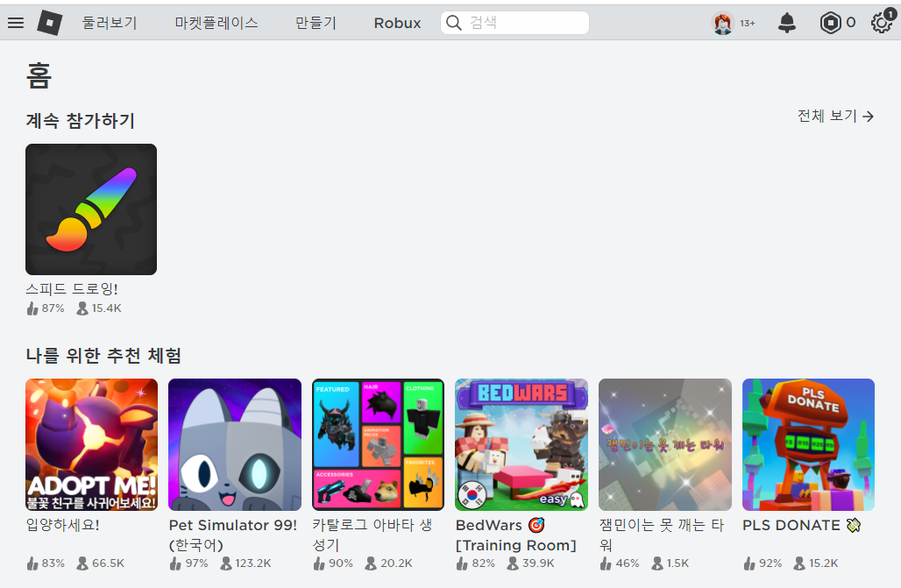Click the 20.2K player count

point(388,563)
